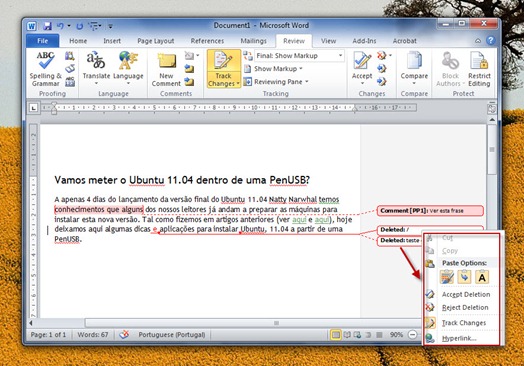Click the Restrict Editing icon
Image resolution: width=524 pixels, height=366 pixels.
[479, 61]
